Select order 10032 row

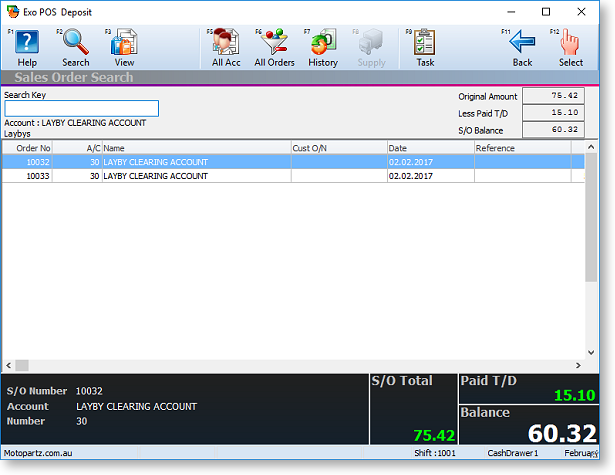point(293,162)
